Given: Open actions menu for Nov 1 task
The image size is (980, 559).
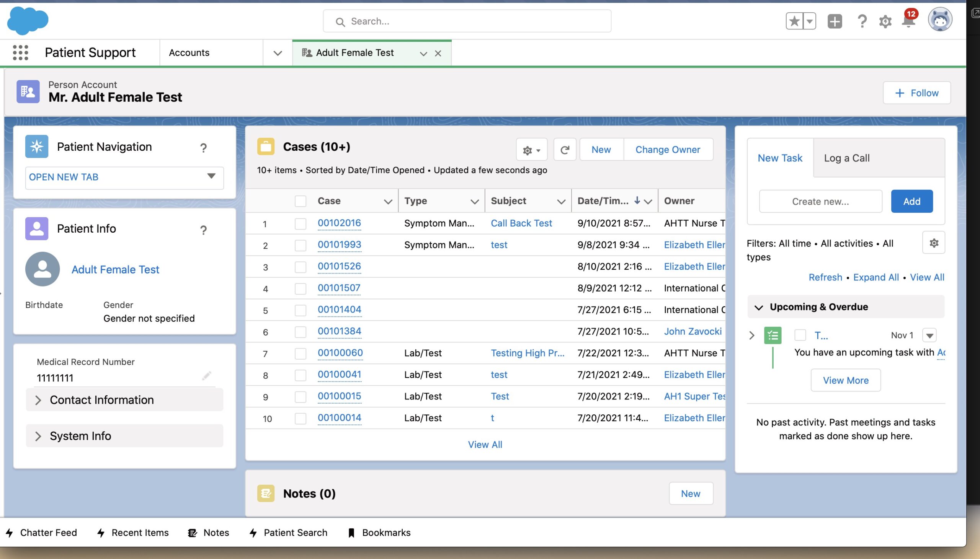Looking at the screenshot, I should [929, 336].
